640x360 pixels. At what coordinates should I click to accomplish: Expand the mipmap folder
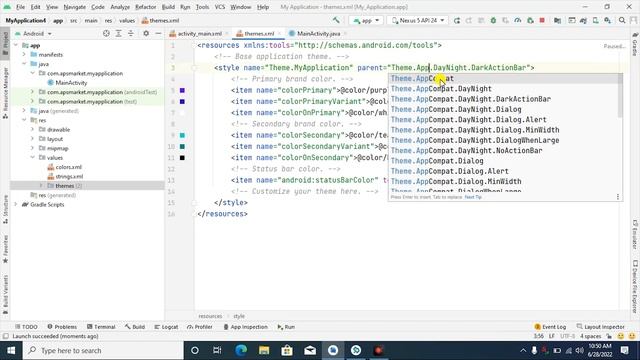(x=33, y=148)
